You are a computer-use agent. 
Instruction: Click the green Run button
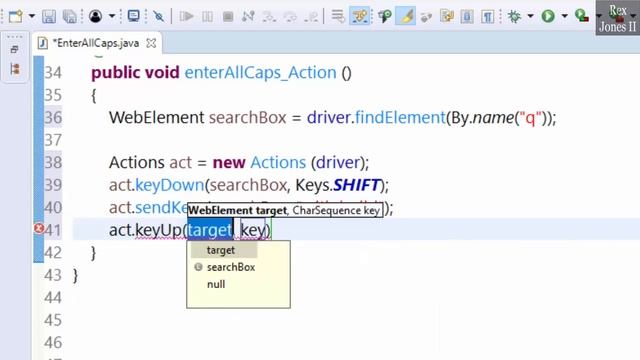click(x=548, y=16)
